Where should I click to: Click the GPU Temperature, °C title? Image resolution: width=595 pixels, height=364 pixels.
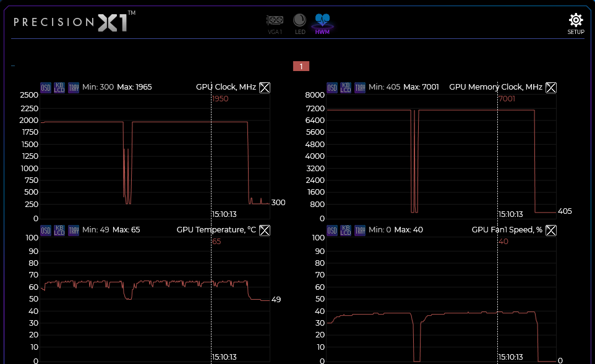[x=216, y=230]
